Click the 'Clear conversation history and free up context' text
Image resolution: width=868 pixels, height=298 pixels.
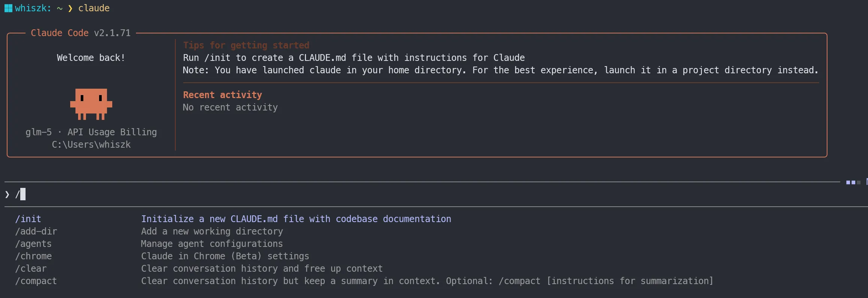[x=262, y=268]
